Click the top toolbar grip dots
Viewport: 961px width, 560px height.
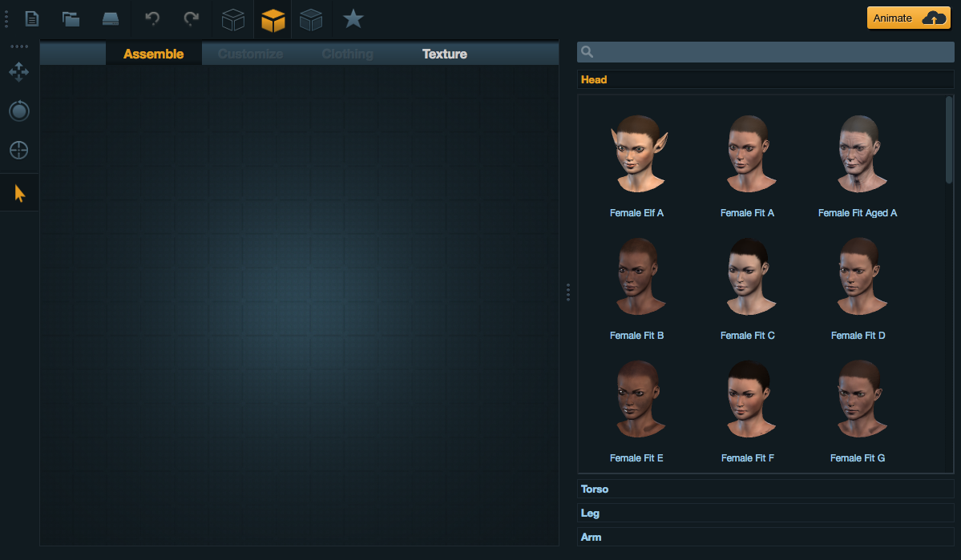[x=6, y=18]
